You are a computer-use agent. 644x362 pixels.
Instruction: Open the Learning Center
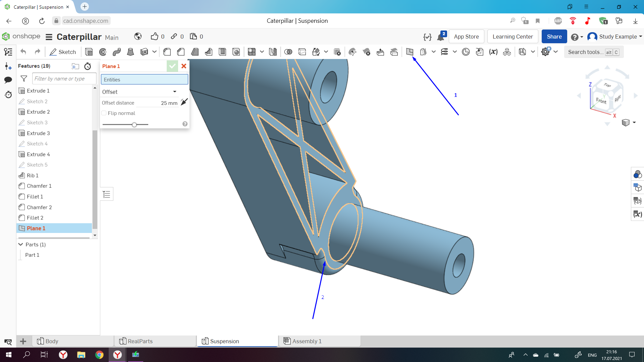pos(513,37)
